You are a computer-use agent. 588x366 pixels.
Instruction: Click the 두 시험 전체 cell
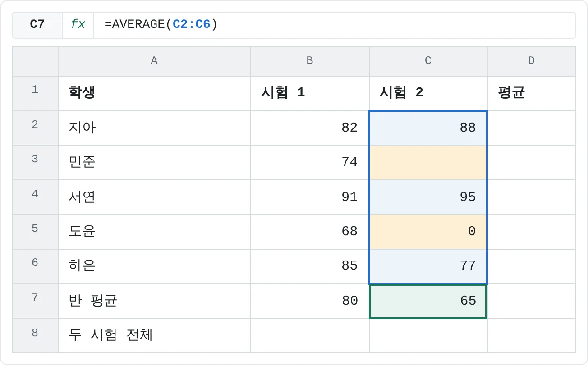coord(154,336)
